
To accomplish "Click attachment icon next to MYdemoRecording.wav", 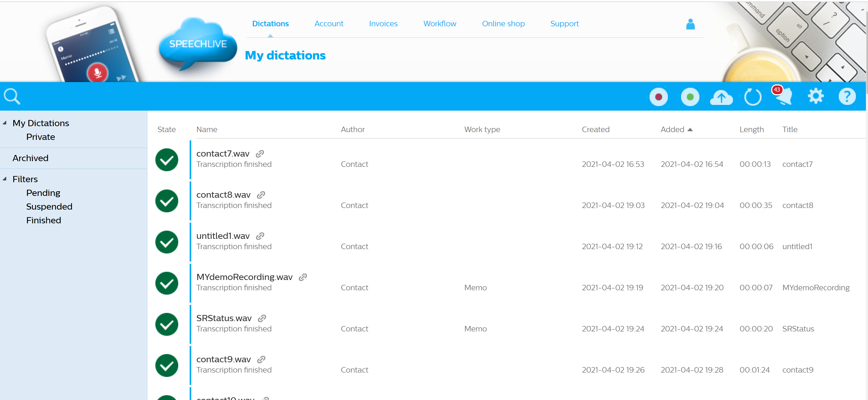I will click(x=303, y=277).
